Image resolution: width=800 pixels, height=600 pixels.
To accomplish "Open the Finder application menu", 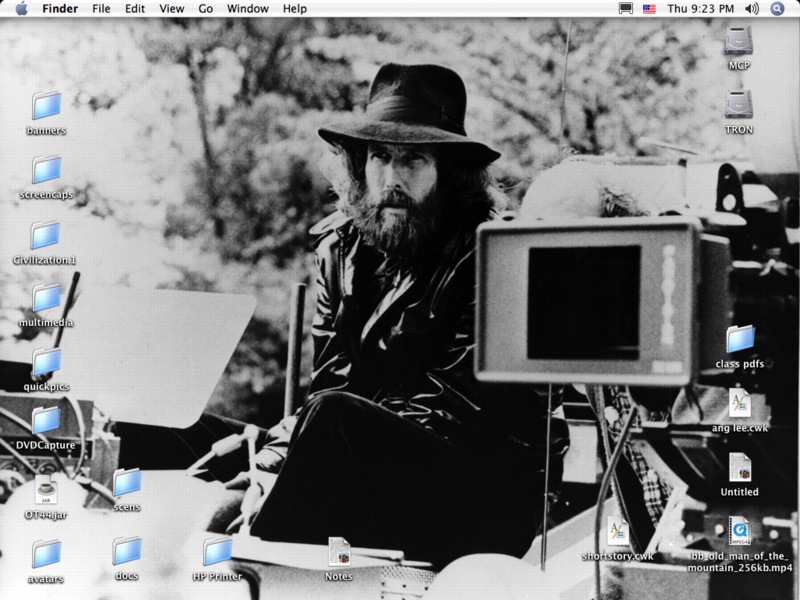I will pyautogui.click(x=60, y=9).
